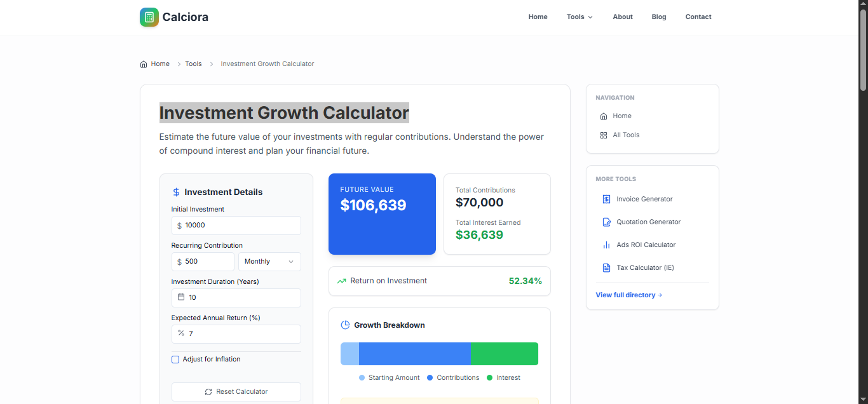The width and height of the screenshot is (868, 404).
Task: Click the All Tools grid icon
Action: [602, 135]
